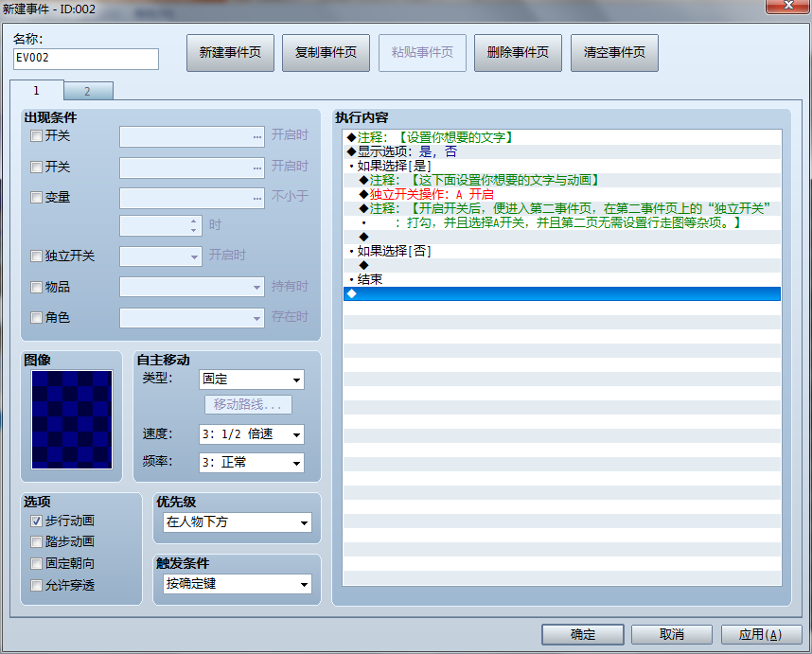The width and height of the screenshot is (812, 654).
Task: Enable the second 开关 condition checkbox
Action: pyautogui.click(x=36, y=167)
